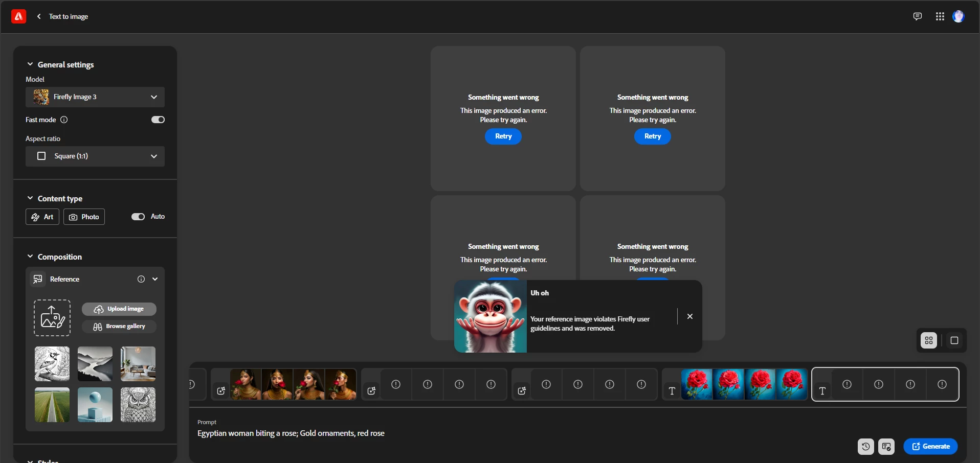The width and height of the screenshot is (980, 463).
Task: Select the patterned owl reference sample
Action: [x=138, y=405]
